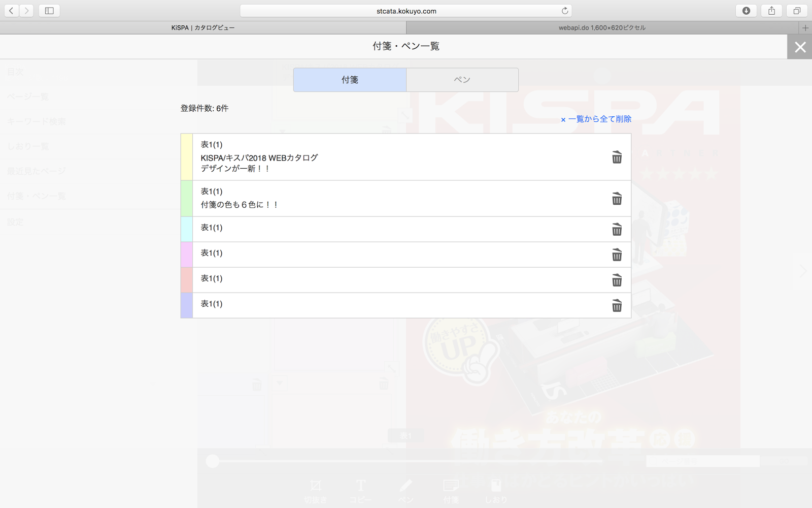Click the trash icon on the red note row
This screenshot has height=508, width=812.
coord(617,280)
